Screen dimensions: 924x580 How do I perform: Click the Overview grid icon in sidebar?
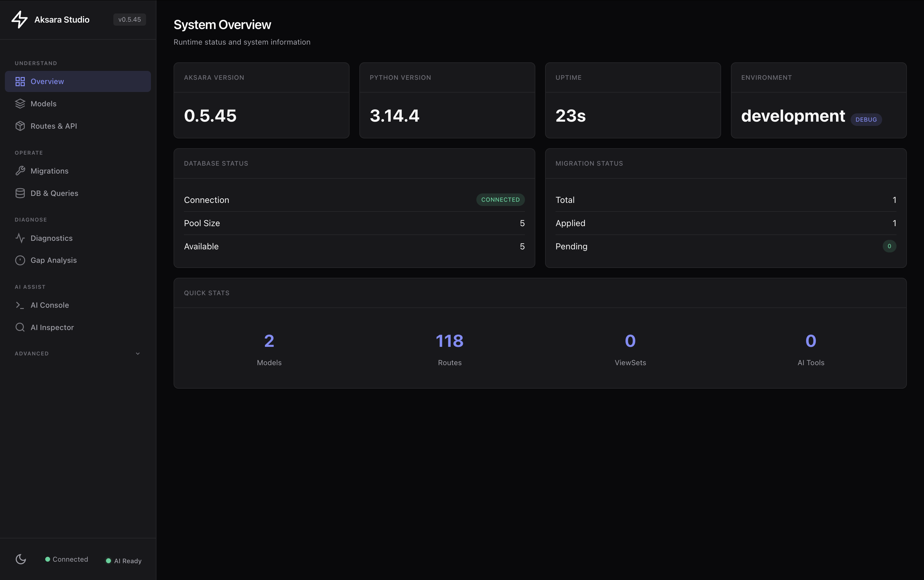20,81
